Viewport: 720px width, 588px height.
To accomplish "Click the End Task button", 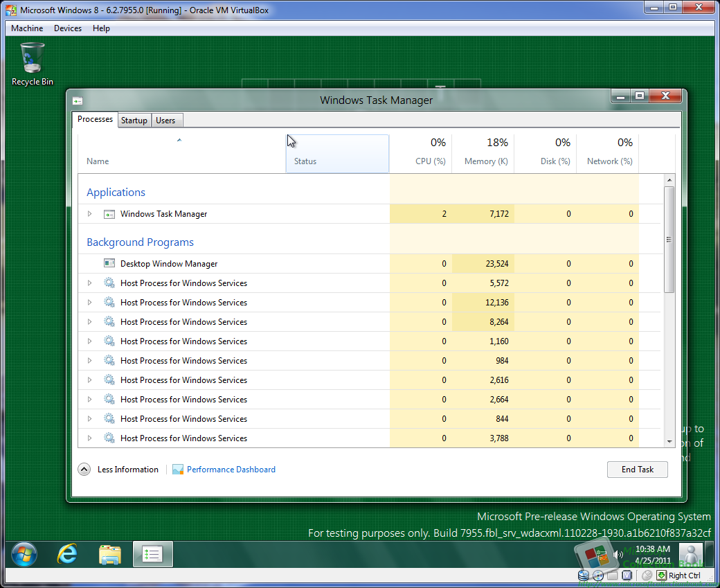I will (x=638, y=470).
